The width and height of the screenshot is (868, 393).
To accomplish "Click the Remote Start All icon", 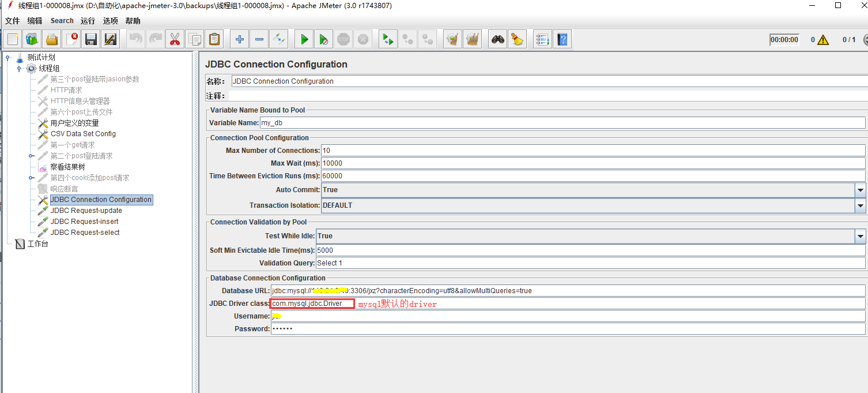I will [x=388, y=39].
